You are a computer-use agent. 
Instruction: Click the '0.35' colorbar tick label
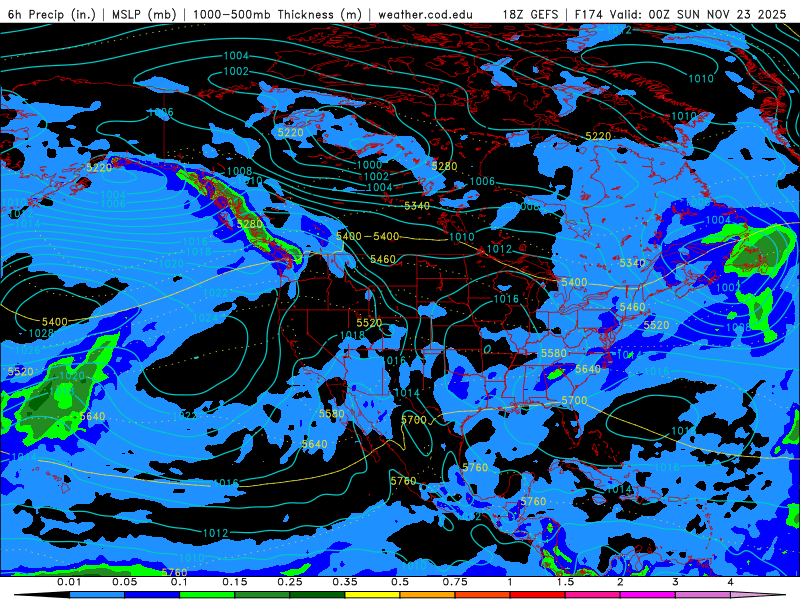tap(345, 582)
